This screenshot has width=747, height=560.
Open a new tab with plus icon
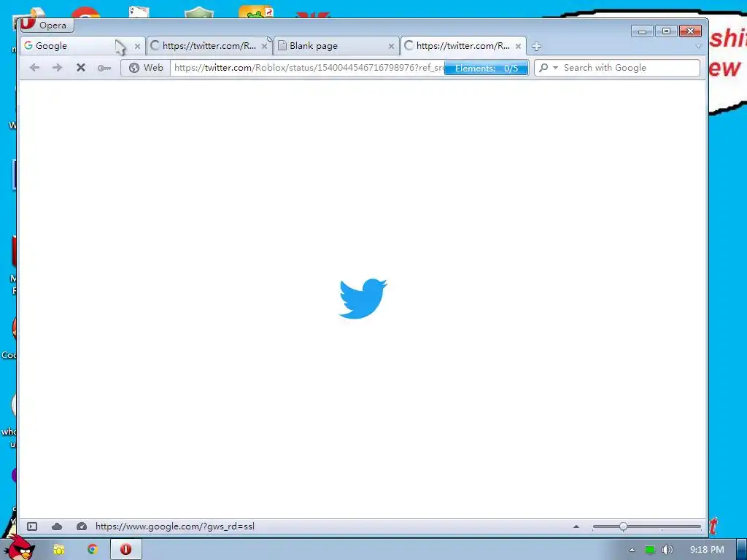536,46
